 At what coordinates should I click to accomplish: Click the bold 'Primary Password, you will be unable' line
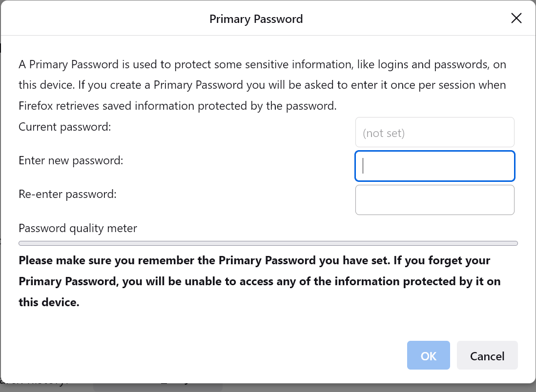click(x=259, y=281)
